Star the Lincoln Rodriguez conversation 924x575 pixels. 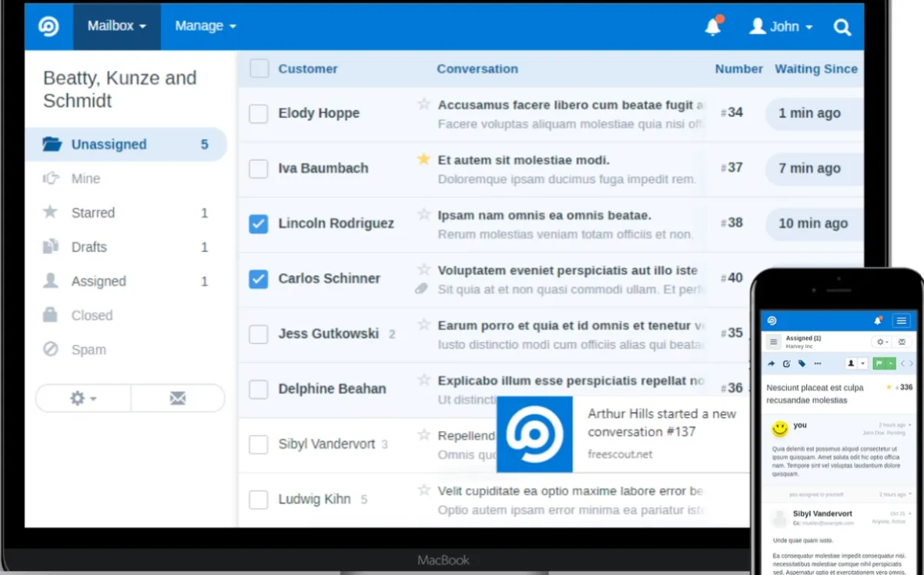[423, 214]
